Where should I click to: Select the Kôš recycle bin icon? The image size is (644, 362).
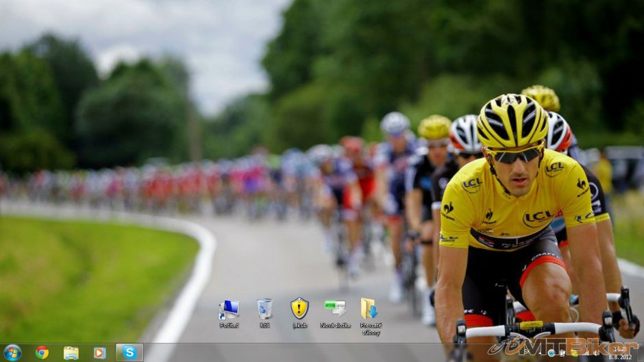click(264, 309)
